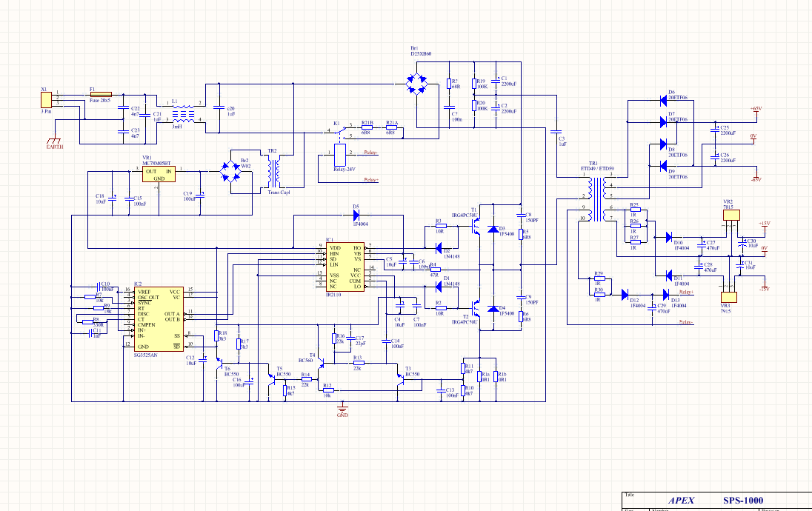Screen dimensions: 812x511
Task: Click the +65V power port label
Action: (x=756, y=109)
